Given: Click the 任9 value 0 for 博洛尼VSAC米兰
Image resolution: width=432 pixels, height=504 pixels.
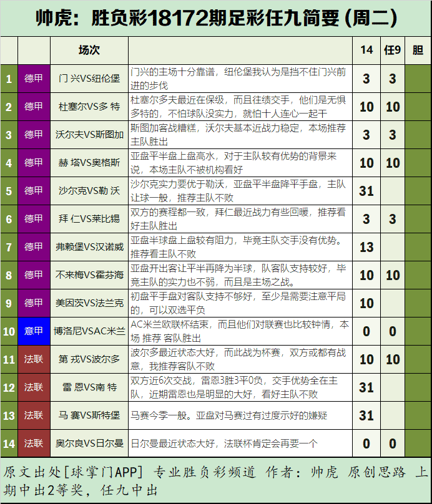Looking at the screenshot, I should coord(393,331).
